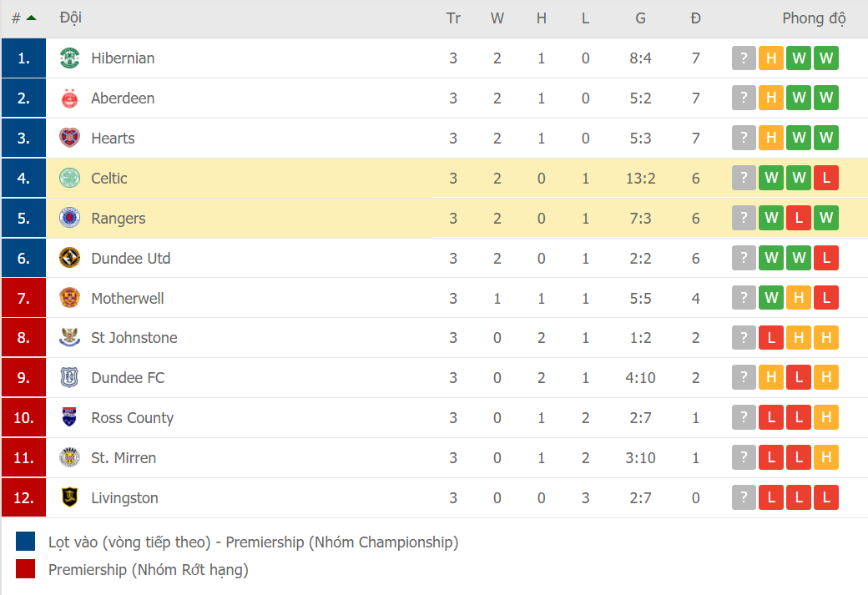Click the Celtic club crest icon
Image resolution: width=868 pixels, height=595 pixels.
tap(69, 179)
